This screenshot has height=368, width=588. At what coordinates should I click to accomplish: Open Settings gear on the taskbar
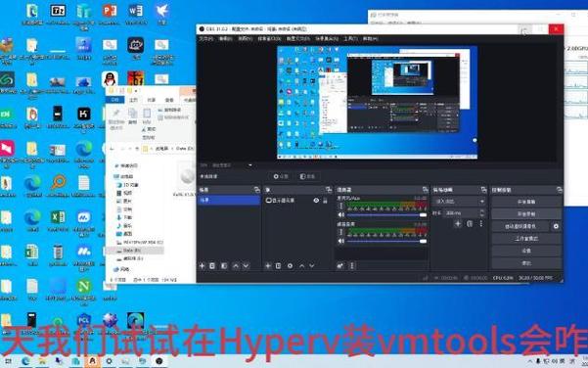tap(109, 361)
